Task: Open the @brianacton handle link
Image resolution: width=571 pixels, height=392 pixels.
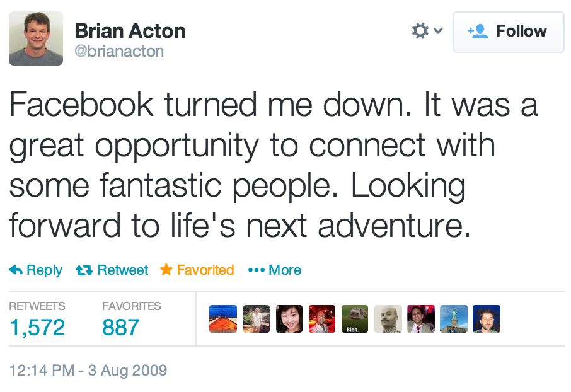Action: (119, 52)
